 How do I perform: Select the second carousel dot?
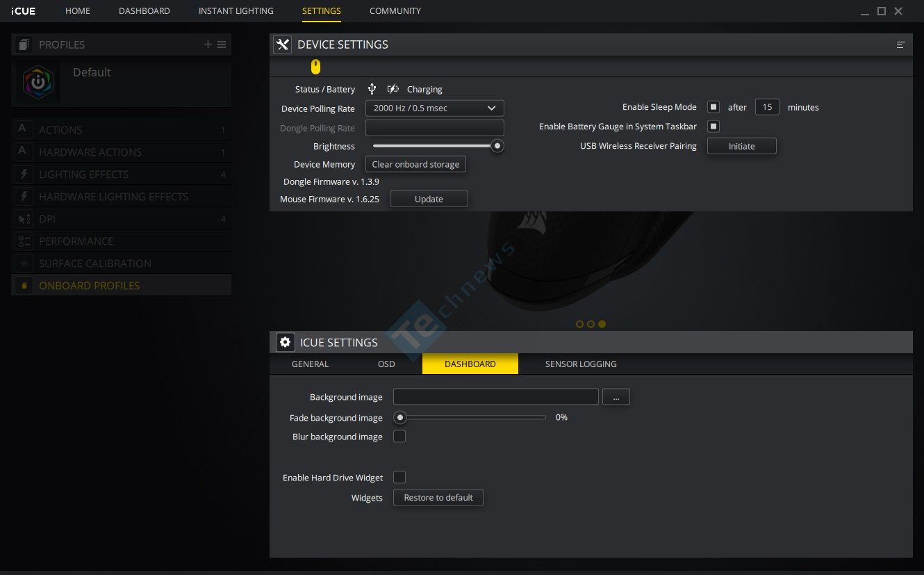coord(591,324)
